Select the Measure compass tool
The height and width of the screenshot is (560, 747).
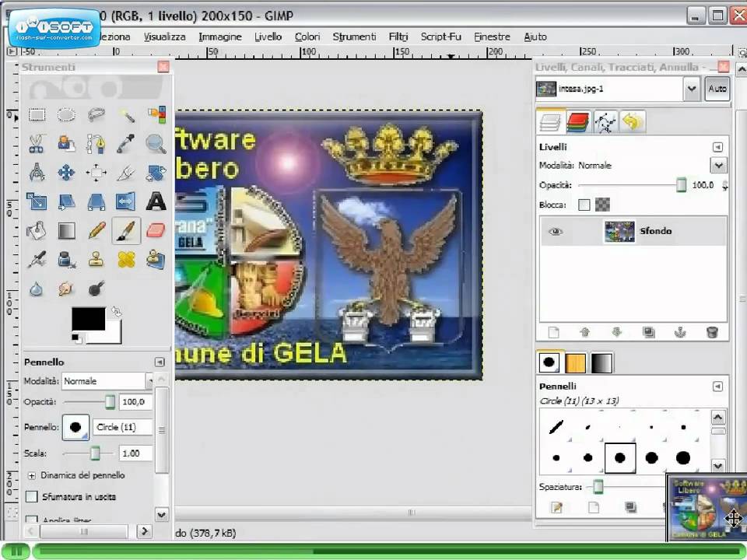pos(37,173)
